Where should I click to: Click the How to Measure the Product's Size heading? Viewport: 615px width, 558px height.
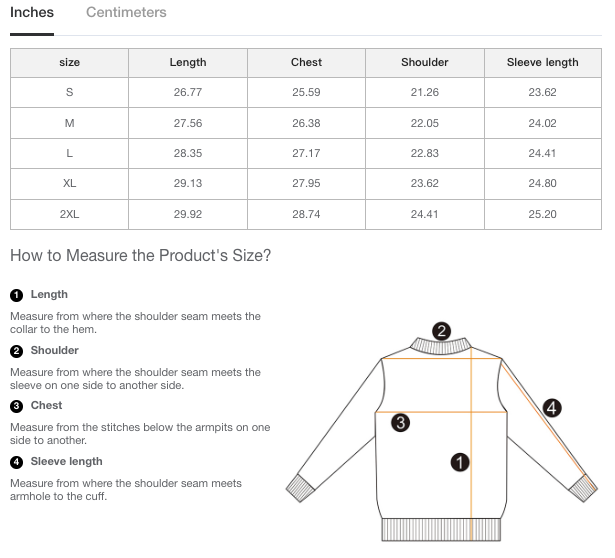[x=140, y=255]
